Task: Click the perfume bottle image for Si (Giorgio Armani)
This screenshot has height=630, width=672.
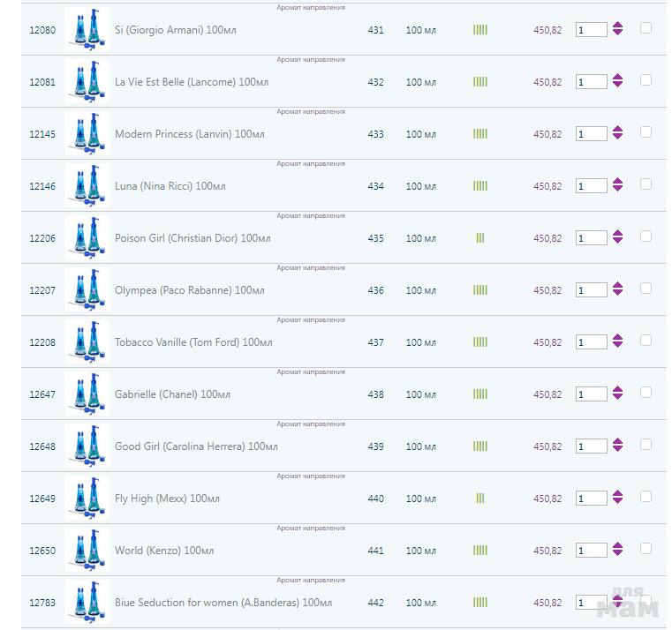Action: (87, 30)
